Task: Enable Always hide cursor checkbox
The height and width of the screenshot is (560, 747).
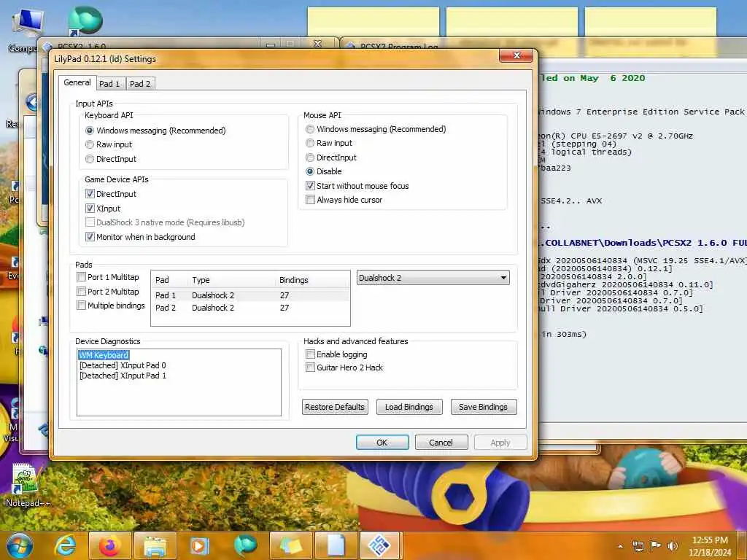Action: (344, 200)
